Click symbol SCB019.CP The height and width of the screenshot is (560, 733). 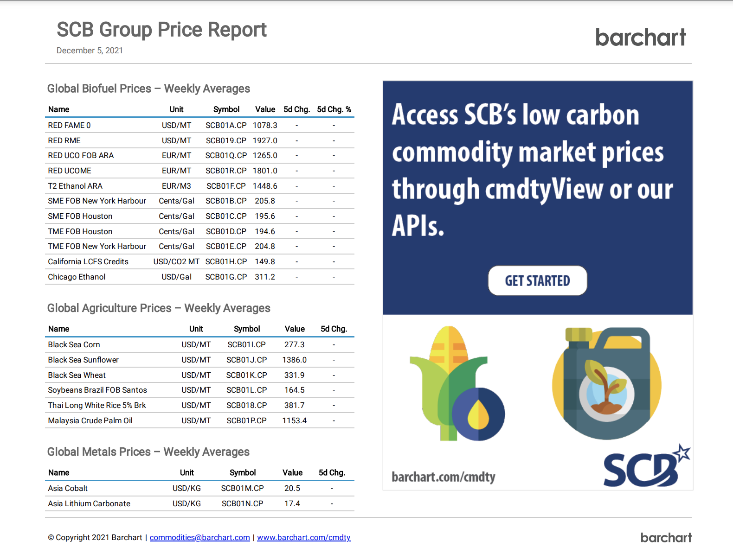[226, 140]
